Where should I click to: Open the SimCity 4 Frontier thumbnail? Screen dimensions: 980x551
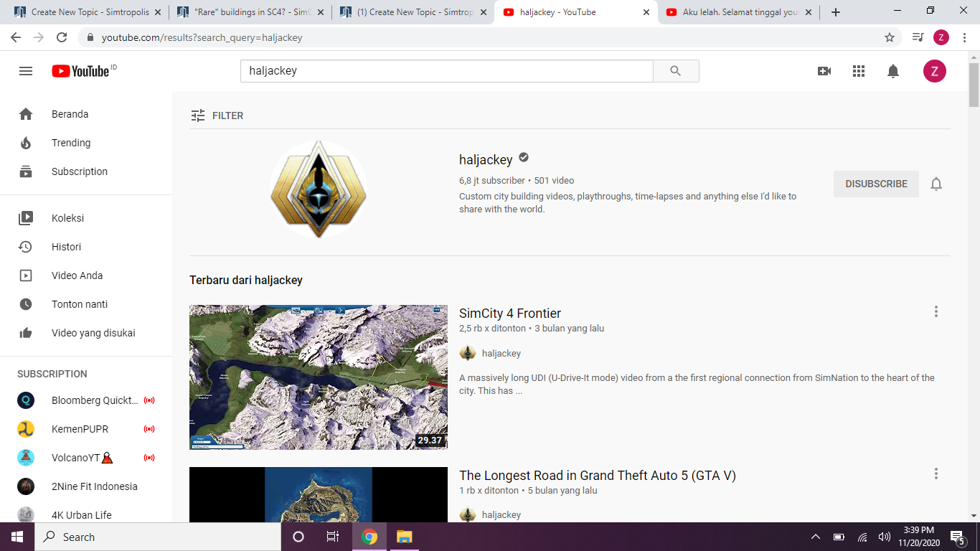point(319,377)
